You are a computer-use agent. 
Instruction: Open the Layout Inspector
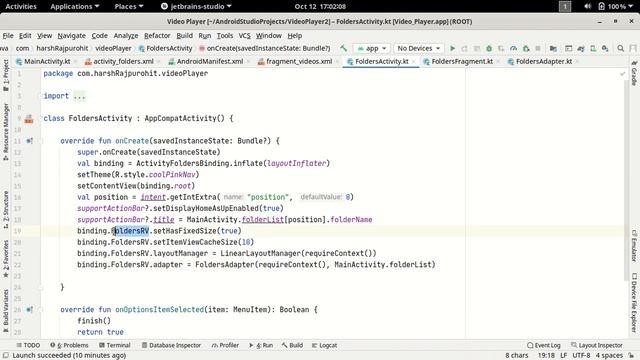coord(596,345)
